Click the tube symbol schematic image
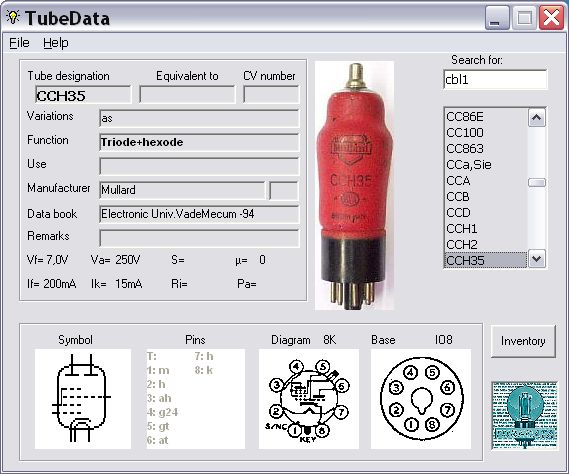This screenshot has width=569, height=474. tap(83, 399)
